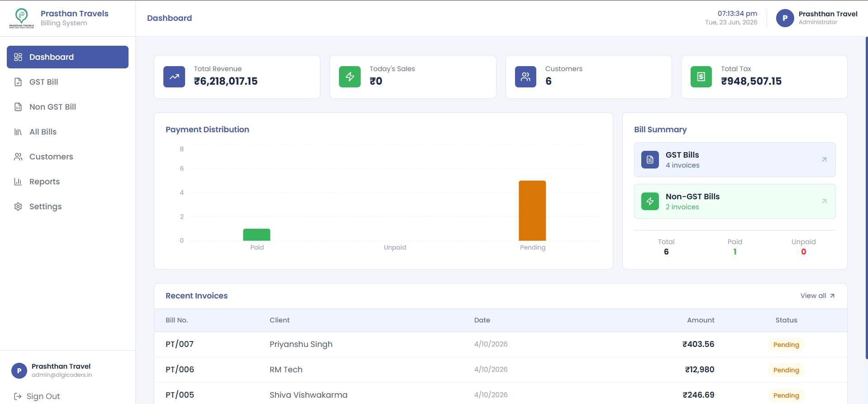Image resolution: width=868 pixels, height=404 pixels.
Task: Open the Settings menu item
Action: (67, 207)
